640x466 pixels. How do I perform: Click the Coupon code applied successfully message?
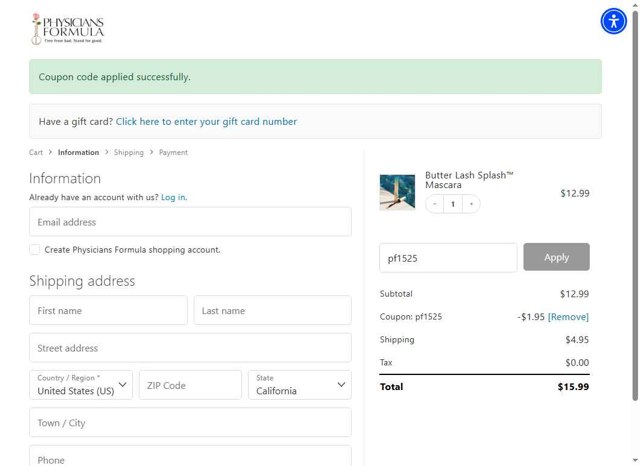coord(114,77)
